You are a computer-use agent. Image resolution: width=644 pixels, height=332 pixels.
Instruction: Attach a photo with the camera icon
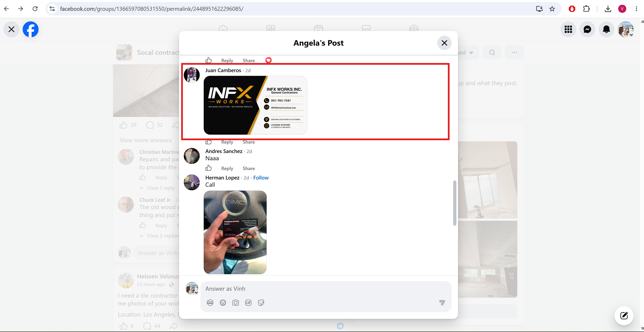[235, 303]
